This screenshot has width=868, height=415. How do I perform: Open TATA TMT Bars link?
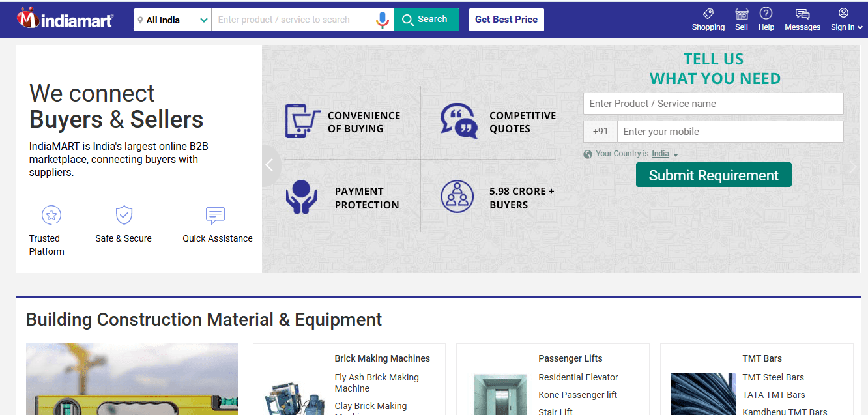[774, 395]
